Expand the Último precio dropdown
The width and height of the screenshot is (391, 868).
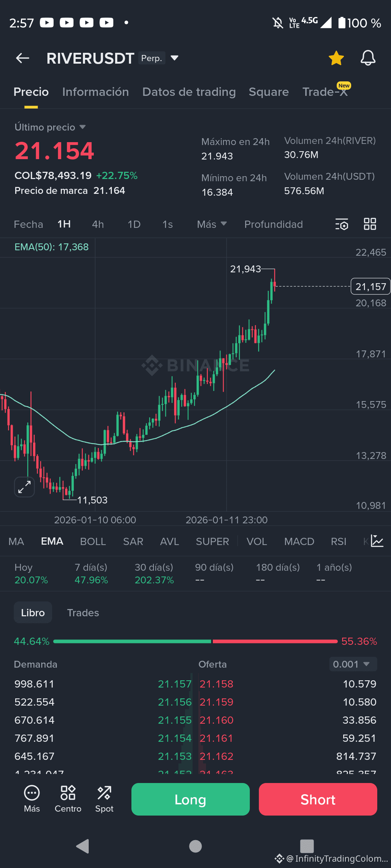83,127
